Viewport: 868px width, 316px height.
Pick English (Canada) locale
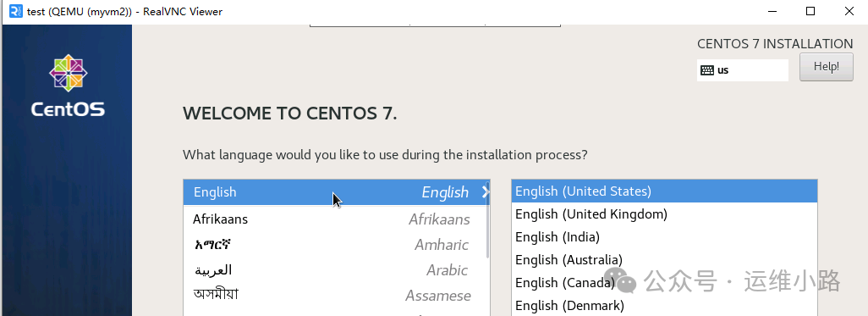point(664,282)
